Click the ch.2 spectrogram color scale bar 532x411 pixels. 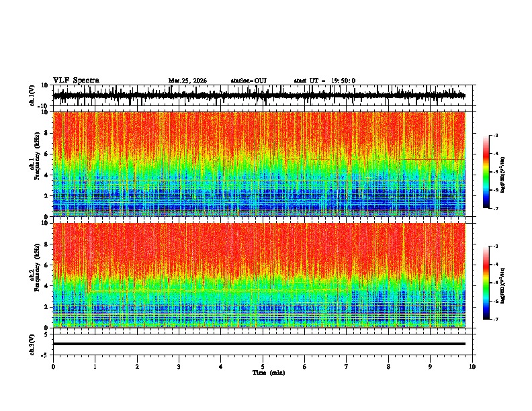pos(486,283)
